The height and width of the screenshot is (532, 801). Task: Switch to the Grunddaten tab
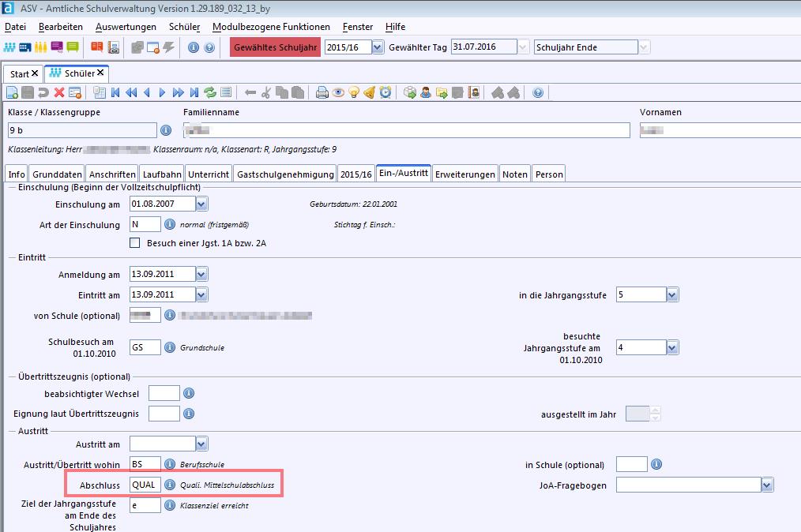[x=57, y=174]
